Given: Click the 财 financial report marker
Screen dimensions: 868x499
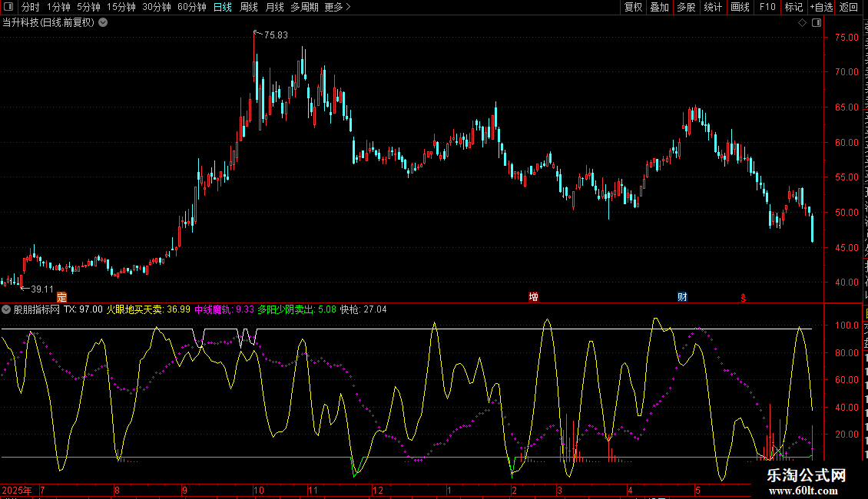Looking at the screenshot, I should [682, 297].
